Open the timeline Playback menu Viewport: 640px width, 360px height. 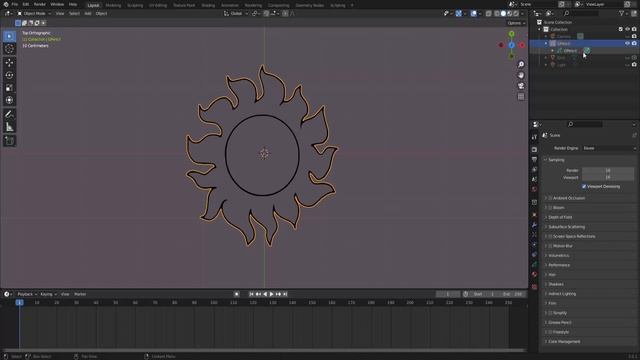tap(27, 294)
